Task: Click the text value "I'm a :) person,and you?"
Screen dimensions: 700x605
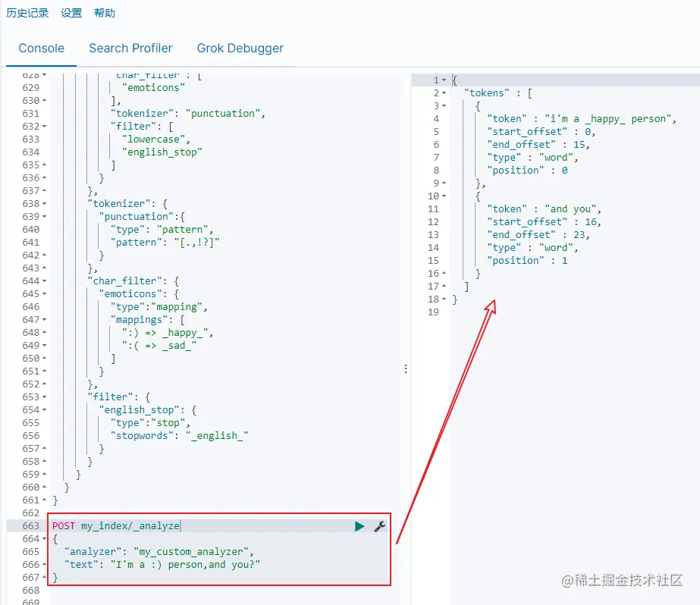Action: [185, 565]
